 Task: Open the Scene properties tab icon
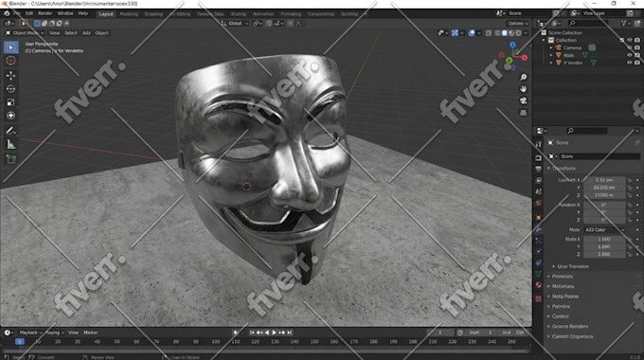(539, 192)
